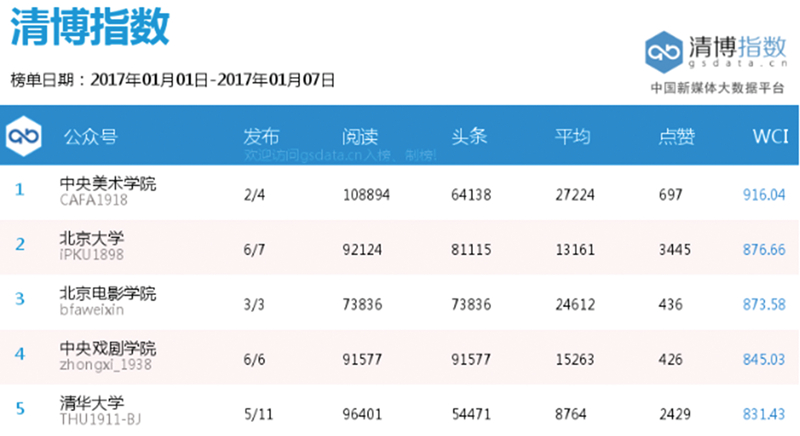800x436 pixels.
Task: Select the THU1911-BJ account ID
Action: click(x=100, y=420)
